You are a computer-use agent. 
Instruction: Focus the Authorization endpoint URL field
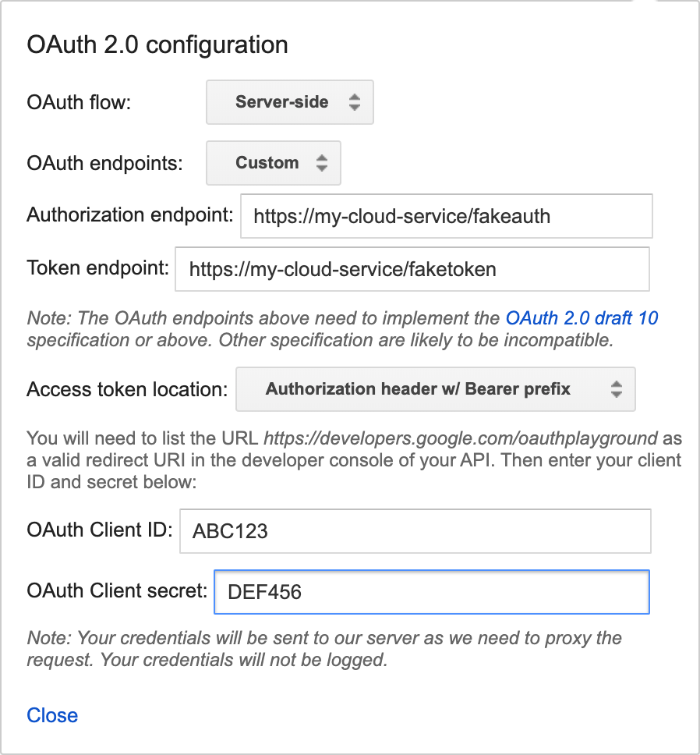click(x=446, y=216)
